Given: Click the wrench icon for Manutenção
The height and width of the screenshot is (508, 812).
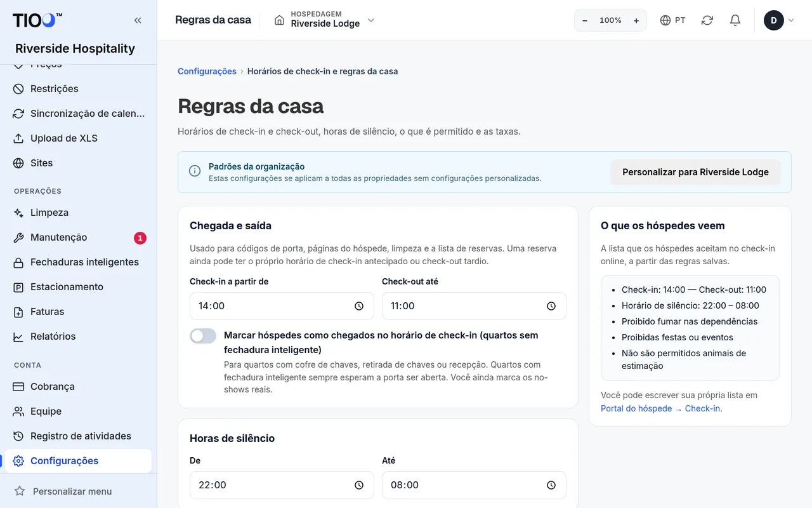Looking at the screenshot, I should point(18,237).
